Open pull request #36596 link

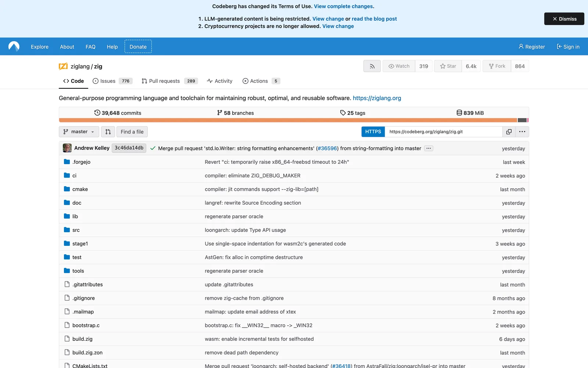point(327,148)
